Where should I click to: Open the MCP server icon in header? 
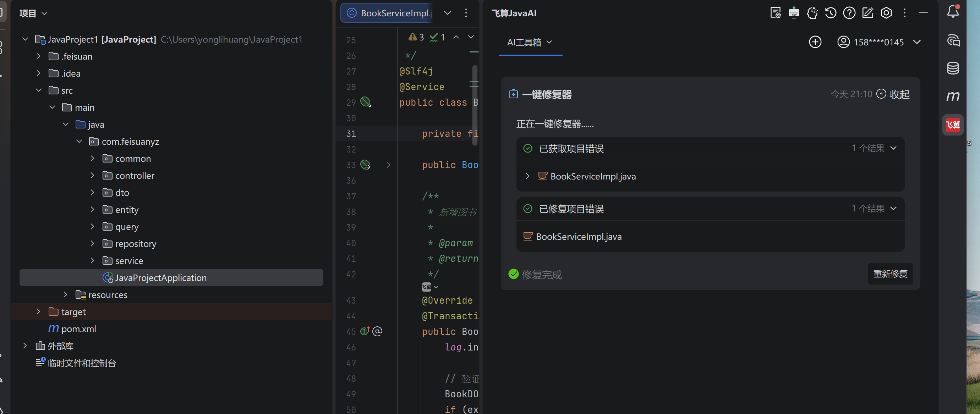coord(794,13)
